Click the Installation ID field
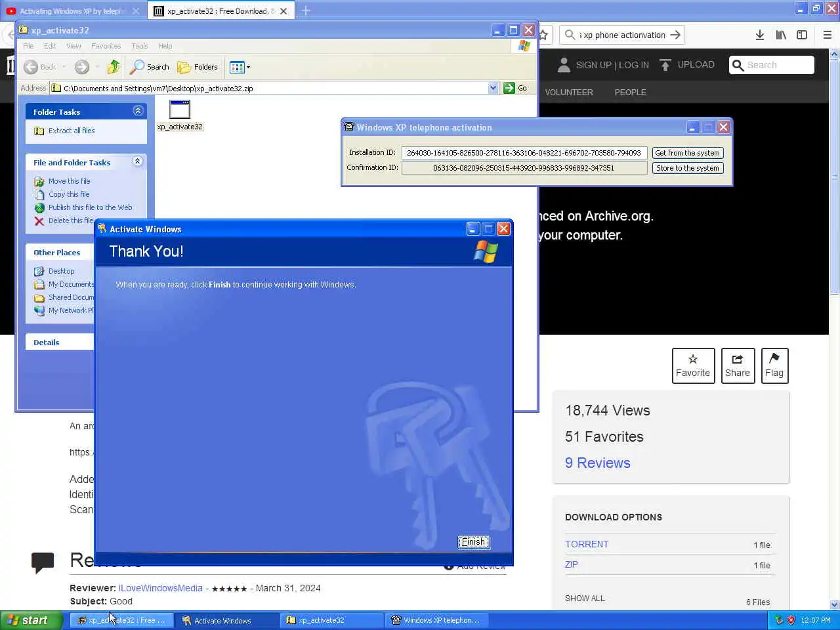The width and height of the screenshot is (840, 630). [x=524, y=153]
